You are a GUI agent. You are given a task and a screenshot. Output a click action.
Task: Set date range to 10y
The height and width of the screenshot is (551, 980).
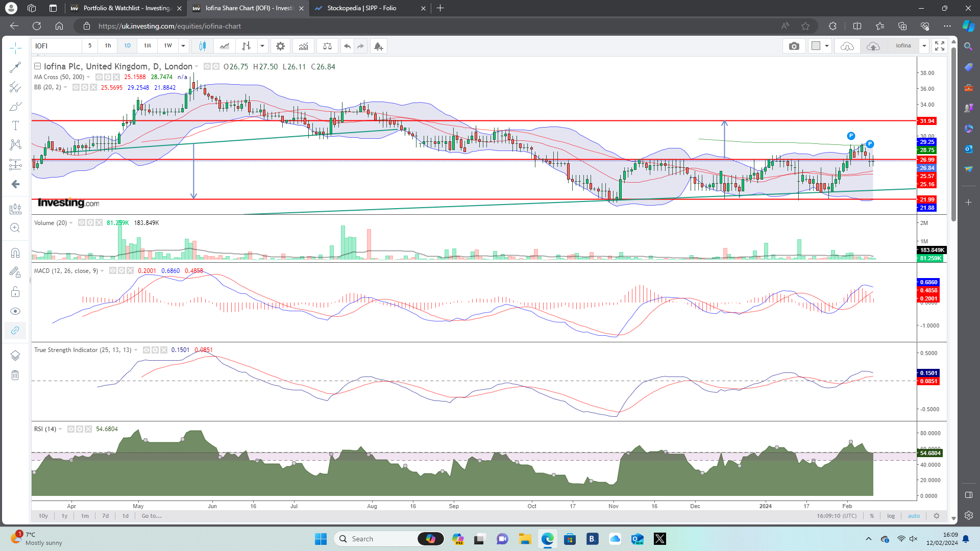(43, 516)
